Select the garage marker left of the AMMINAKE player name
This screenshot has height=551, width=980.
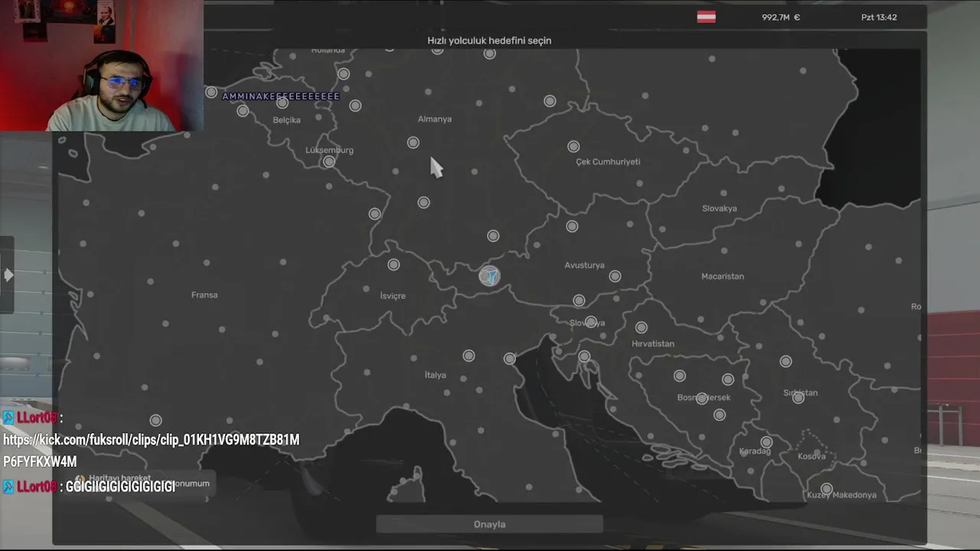click(x=211, y=92)
